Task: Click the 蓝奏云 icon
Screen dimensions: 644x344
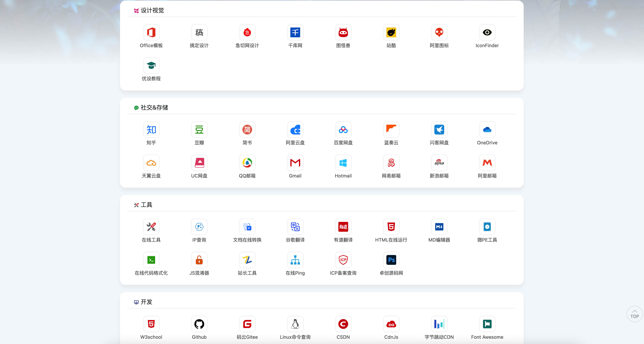Action: [x=391, y=130]
